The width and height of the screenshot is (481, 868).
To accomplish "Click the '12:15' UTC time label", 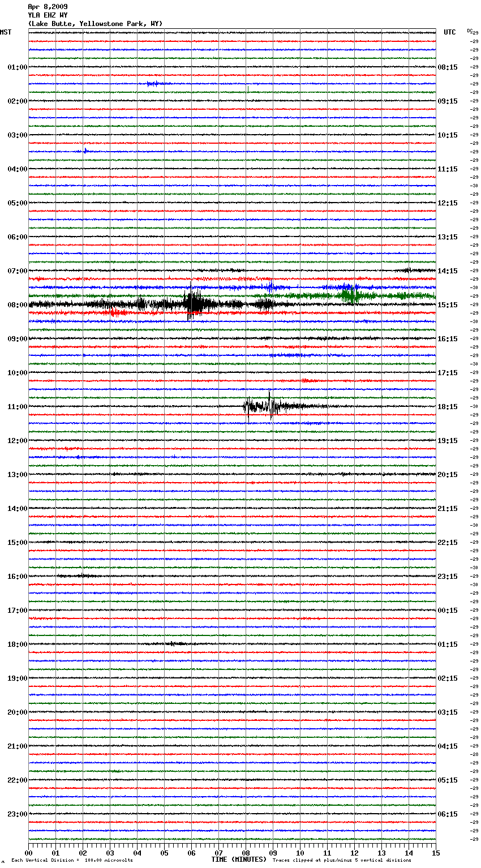I will [x=448, y=203].
